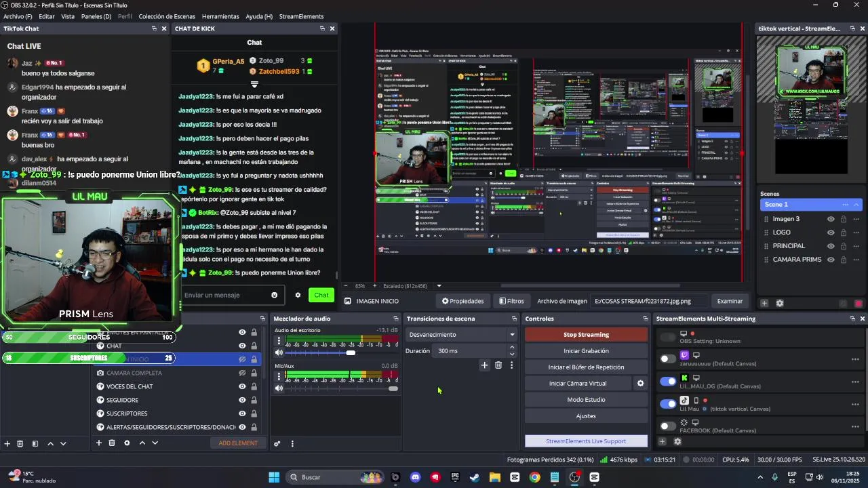Open Desvanecimiento transition dropdown
The width and height of the screenshot is (868, 488).
coord(461,334)
